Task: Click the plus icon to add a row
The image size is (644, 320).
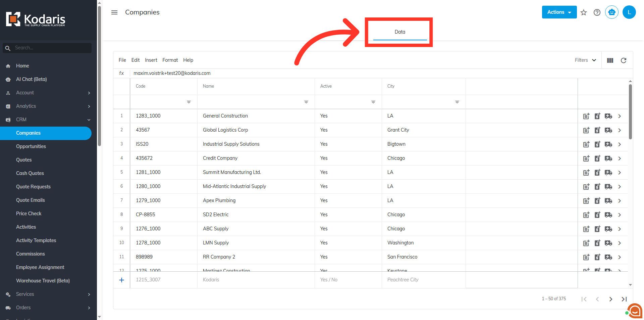Action: click(122, 280)
